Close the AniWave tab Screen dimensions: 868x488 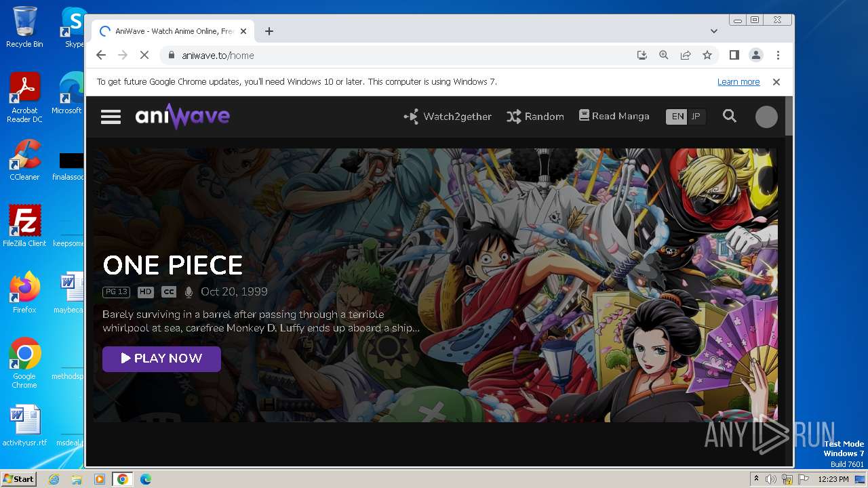point(243,31)
